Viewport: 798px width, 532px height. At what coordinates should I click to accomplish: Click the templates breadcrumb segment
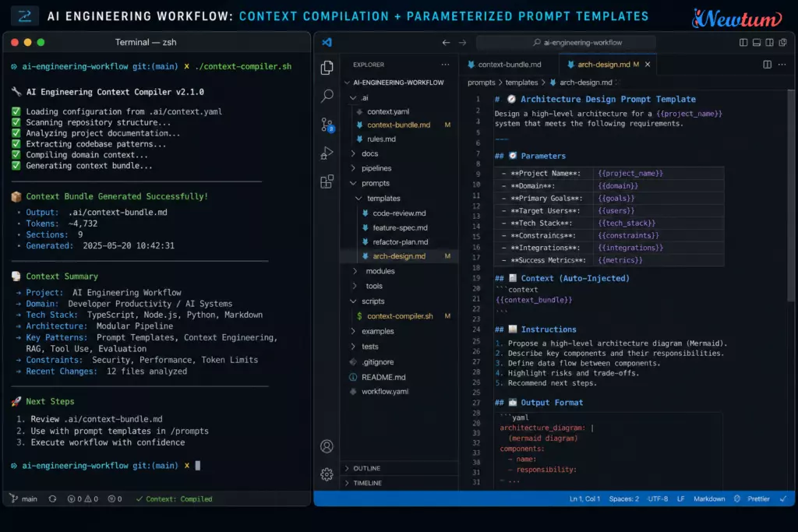tap(521, 83)
